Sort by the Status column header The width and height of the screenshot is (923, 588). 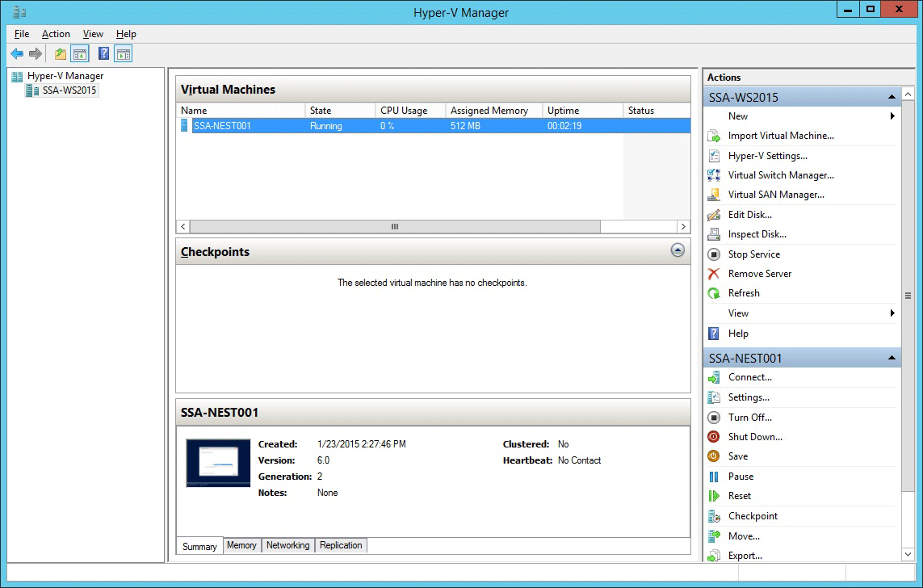coord(657,111)
